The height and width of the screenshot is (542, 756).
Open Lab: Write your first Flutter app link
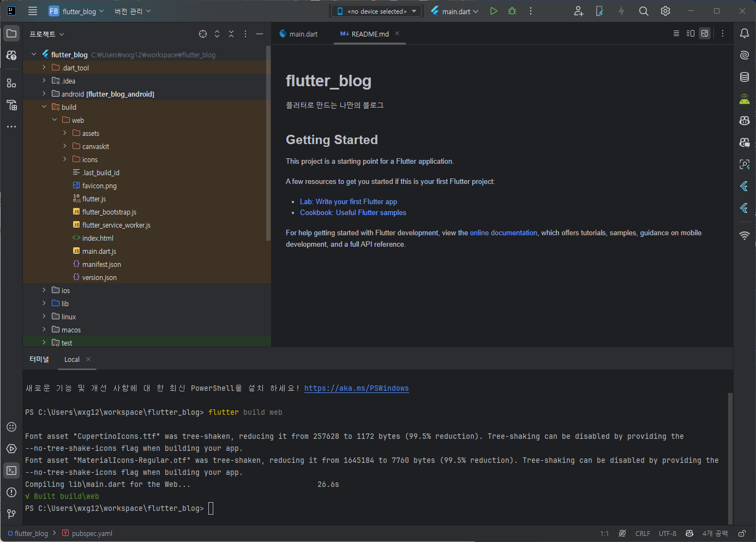tap(349, 201)
